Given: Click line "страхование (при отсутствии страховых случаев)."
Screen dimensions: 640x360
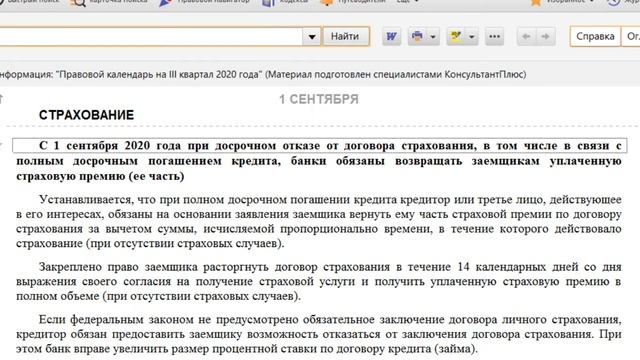Looking at the screenshot, I should [x=150, y=244].
